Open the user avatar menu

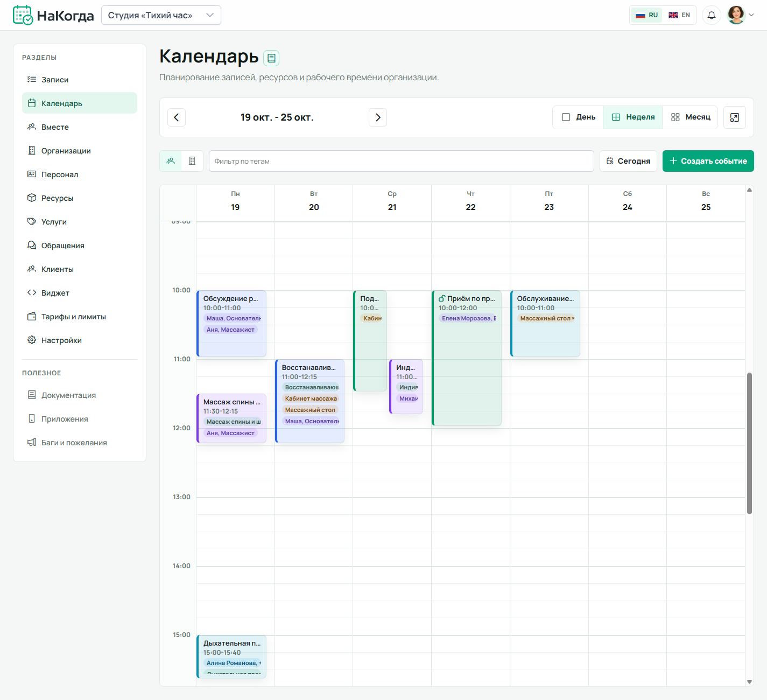pos(741,15)
